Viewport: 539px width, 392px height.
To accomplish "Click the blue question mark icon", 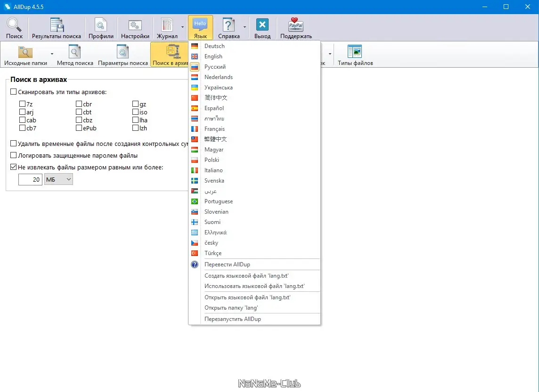I will (195, 264).
